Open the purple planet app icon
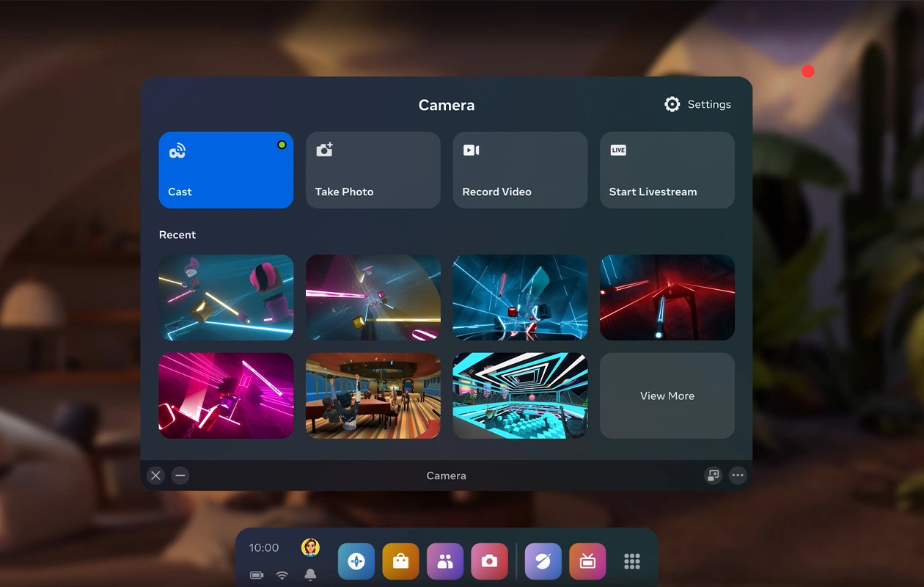This screenshot has height=587, width=924. point(543,561)
